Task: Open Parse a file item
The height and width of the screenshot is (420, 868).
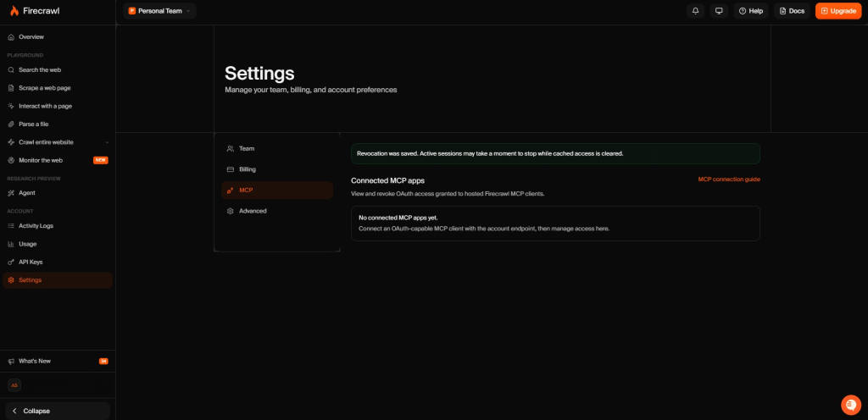Action: (x=58, y=124)
